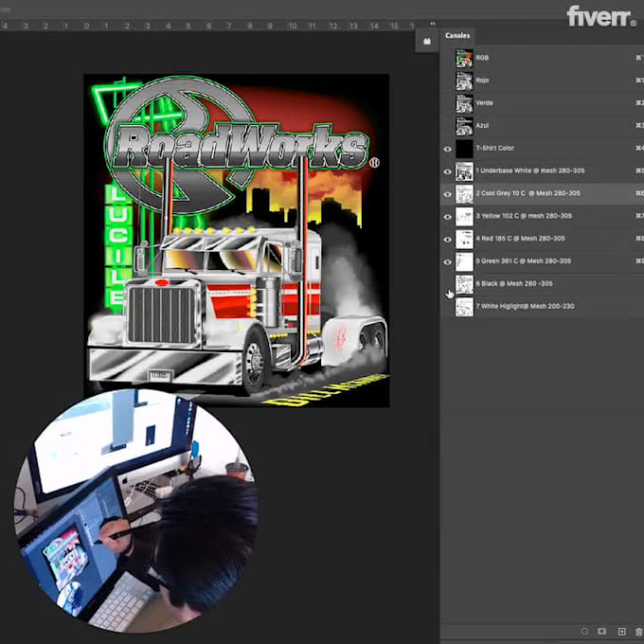Create a new channel with plus icon
The height and width of the screenshot is (644, 644).
point(622,632)
